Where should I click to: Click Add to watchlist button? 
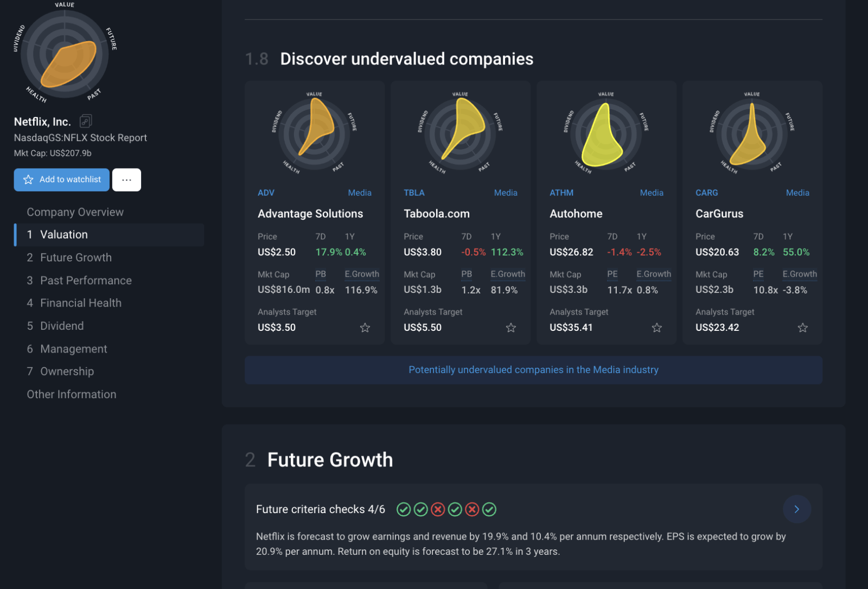(x=62, y=180)
